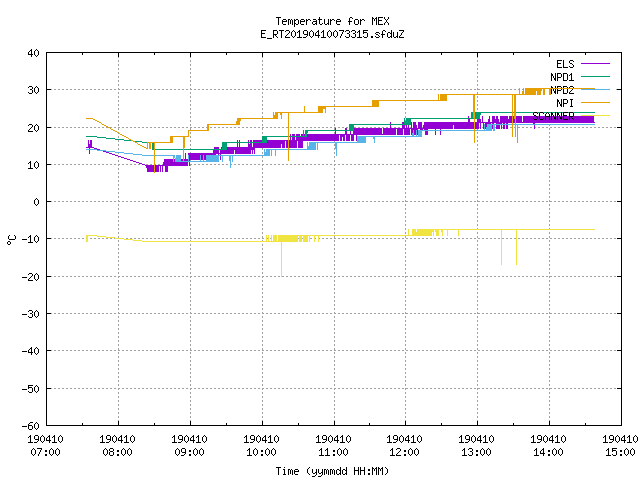Click the NPI legend label
The image size is (640, 480).
565,103
